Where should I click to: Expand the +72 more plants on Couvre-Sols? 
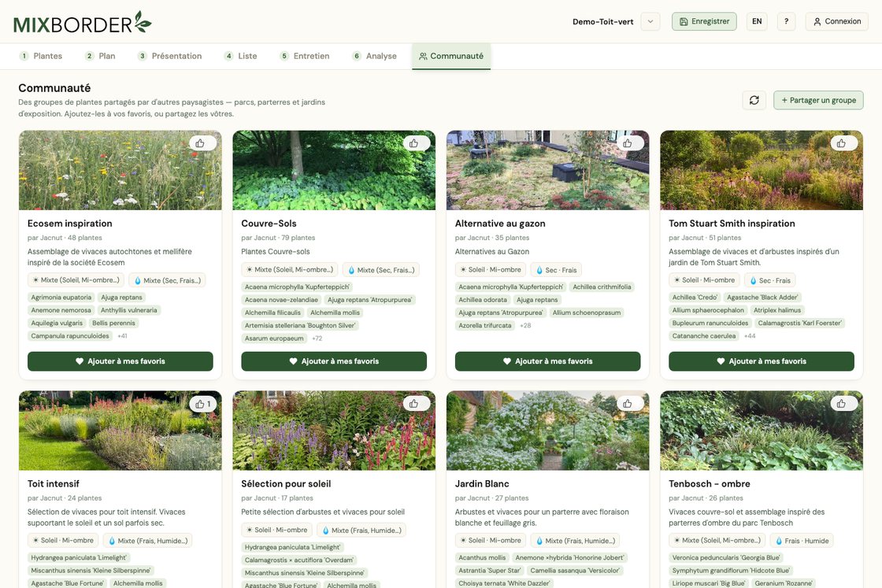(317, 338)
